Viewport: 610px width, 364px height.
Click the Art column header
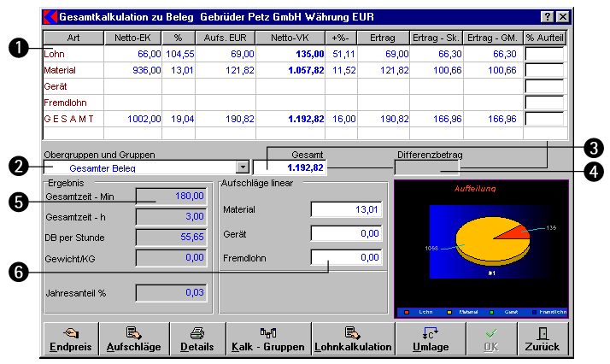(73, 38)
